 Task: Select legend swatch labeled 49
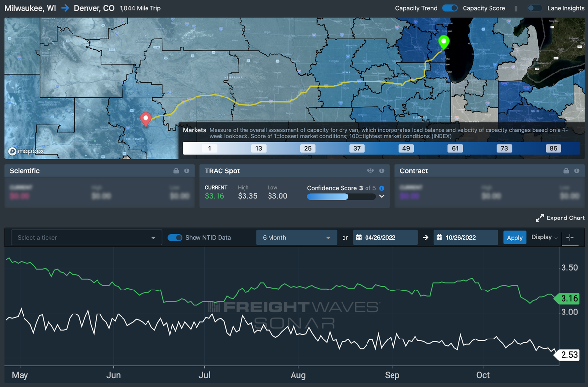pos(406,148)
